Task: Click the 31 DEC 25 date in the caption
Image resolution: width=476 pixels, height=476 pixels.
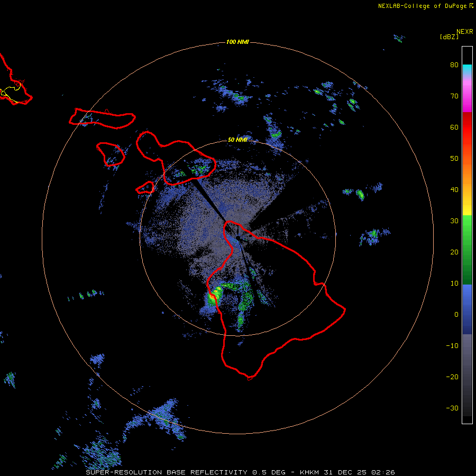Action: pos(346,472)
